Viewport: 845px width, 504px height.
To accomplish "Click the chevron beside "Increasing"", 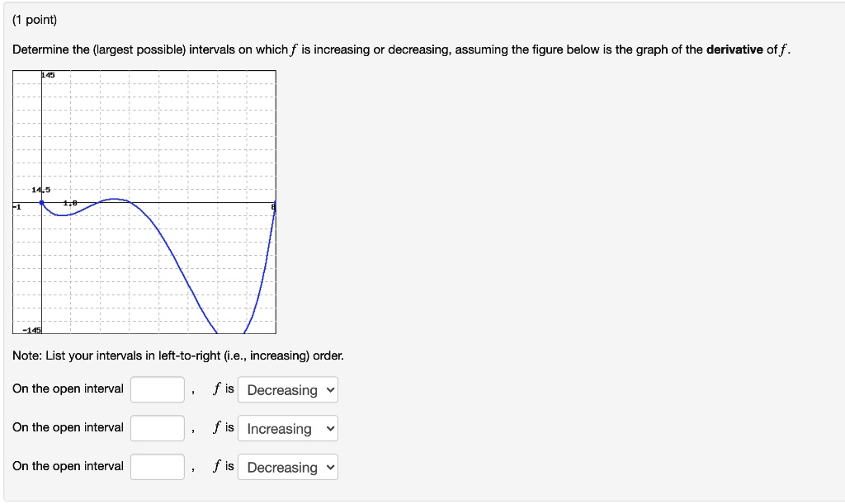I will (330, 428).
